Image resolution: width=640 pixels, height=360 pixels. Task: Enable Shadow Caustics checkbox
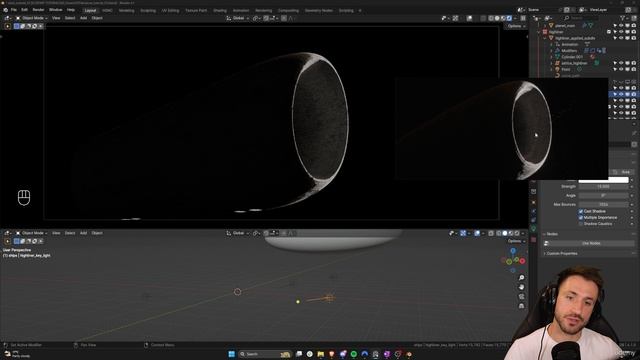(x=581, y=224)
